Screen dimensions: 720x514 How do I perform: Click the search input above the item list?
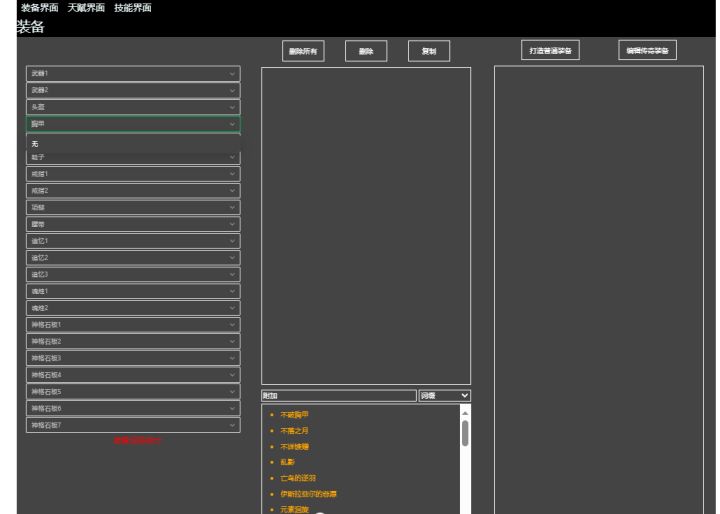[339, 395]
